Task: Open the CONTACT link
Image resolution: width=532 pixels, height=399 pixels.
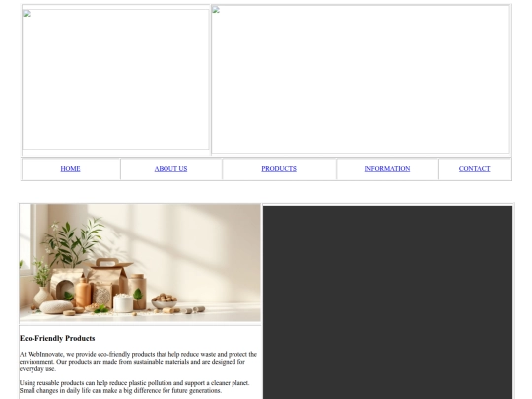Action: point(474,169)
